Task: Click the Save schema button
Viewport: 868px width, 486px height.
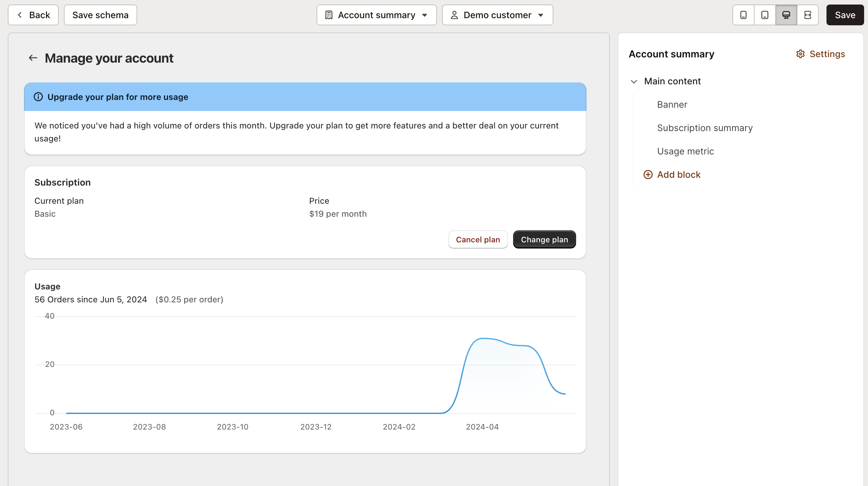Action: click(x=100, y=15)
